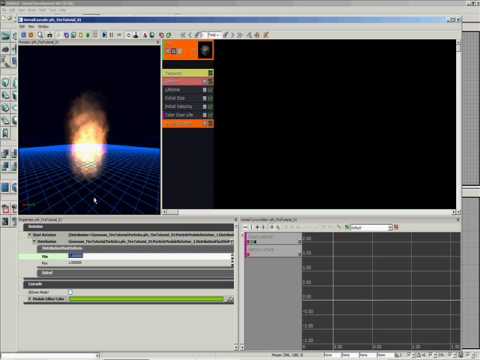Click the Jump to Lower LOD arrow icon
480x360 pixels.
[190, 35]
